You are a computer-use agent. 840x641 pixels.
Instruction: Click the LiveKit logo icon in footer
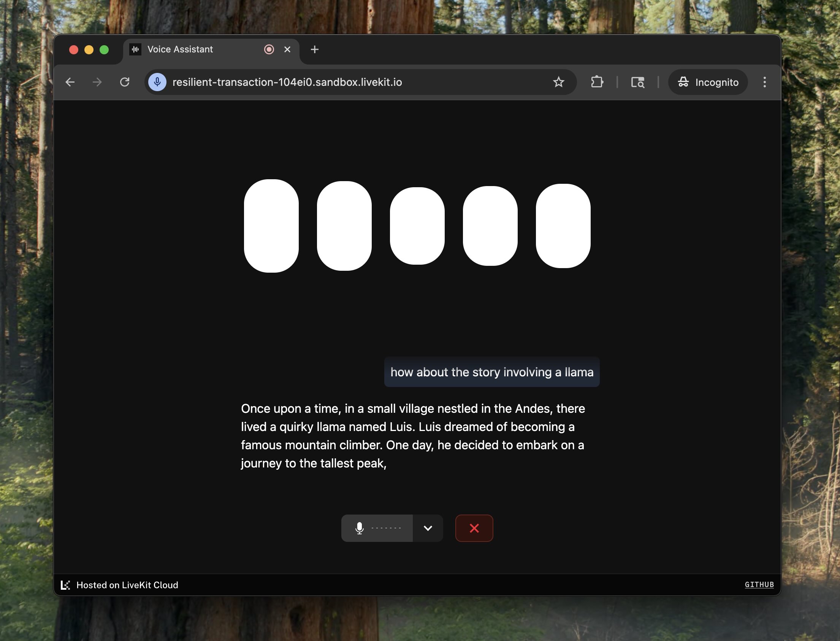point(65,585)
